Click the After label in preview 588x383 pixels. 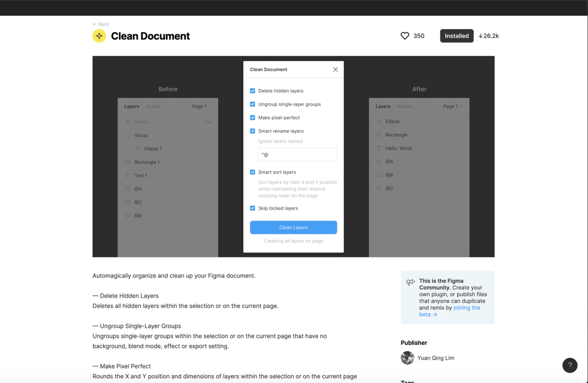tap(419, 89)
